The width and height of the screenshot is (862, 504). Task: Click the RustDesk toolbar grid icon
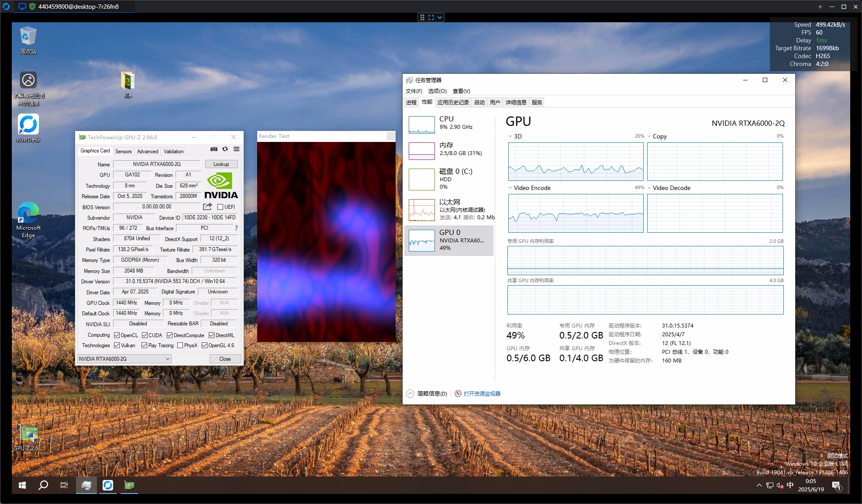coord(422,17)
